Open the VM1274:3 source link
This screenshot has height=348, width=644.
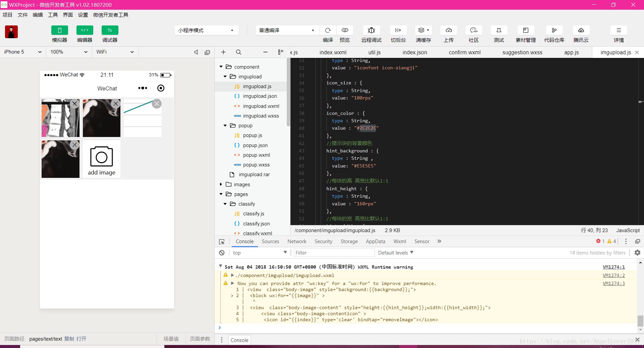coord(613,283)
